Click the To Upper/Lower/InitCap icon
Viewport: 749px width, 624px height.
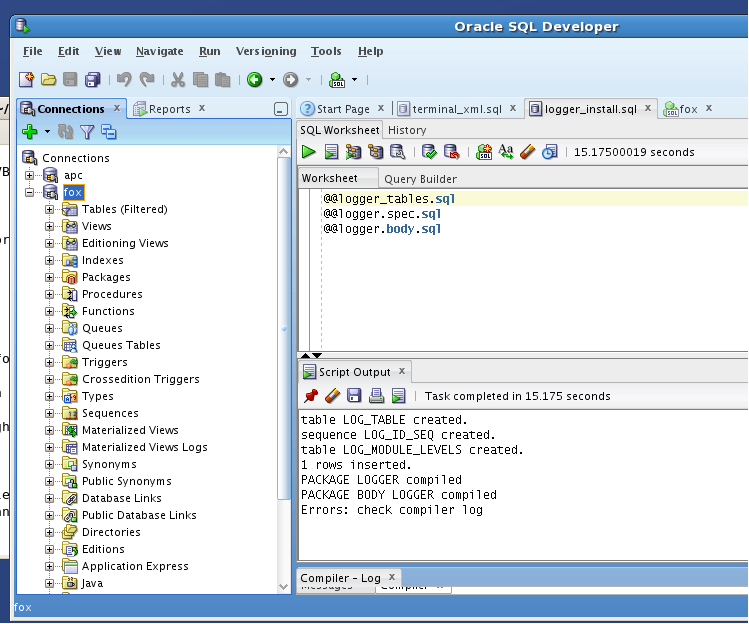(505, 152)
